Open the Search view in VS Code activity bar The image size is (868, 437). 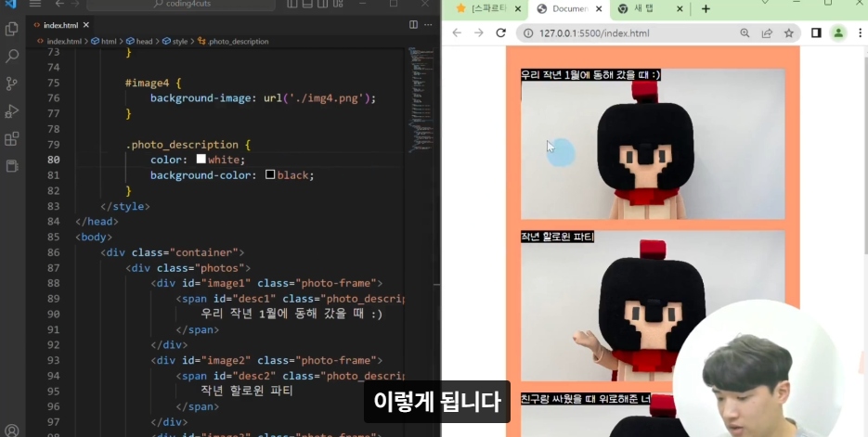(12, 56)
